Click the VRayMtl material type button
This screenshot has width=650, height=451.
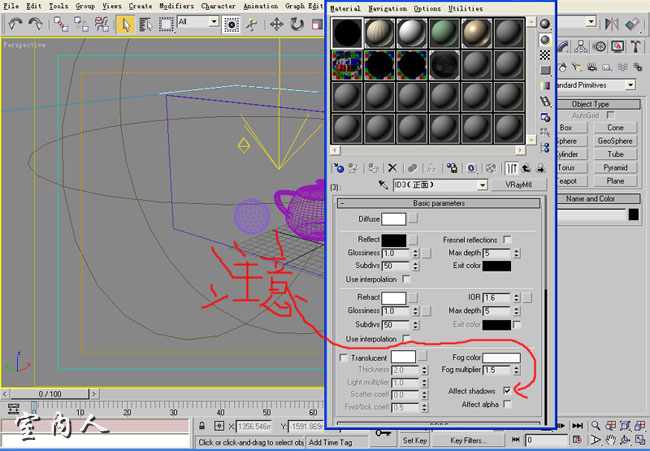tap(518, 185)
